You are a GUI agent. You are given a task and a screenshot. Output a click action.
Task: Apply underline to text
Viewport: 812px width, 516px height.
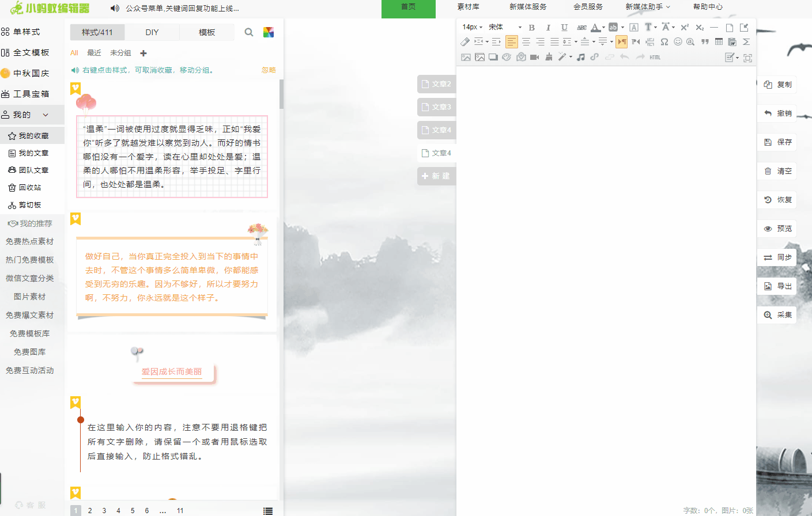point(564,27)
